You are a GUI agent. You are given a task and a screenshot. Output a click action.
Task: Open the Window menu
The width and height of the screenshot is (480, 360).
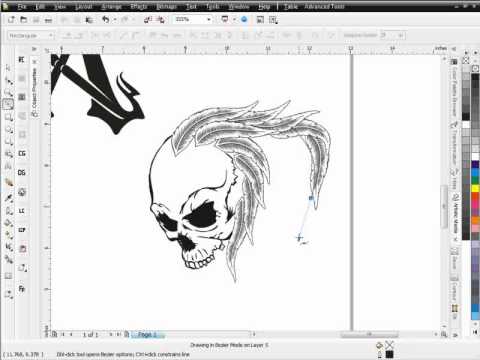click(239, 6)
